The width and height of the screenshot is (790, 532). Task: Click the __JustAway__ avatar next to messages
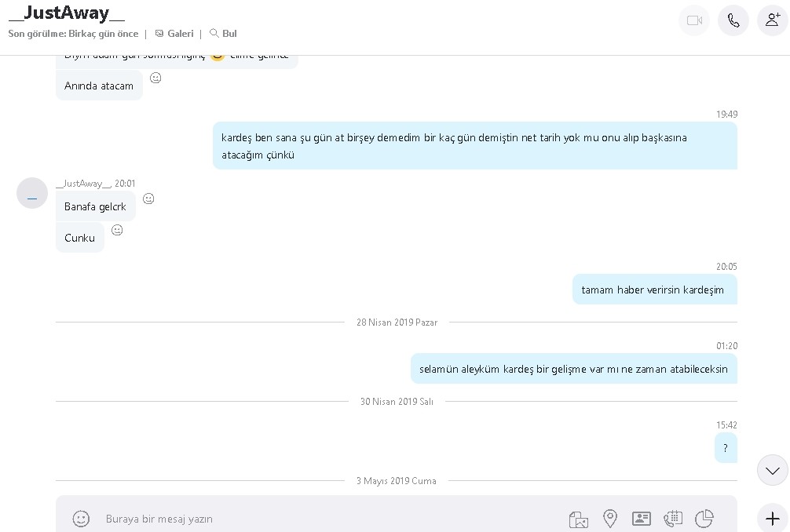coord(32,193)
